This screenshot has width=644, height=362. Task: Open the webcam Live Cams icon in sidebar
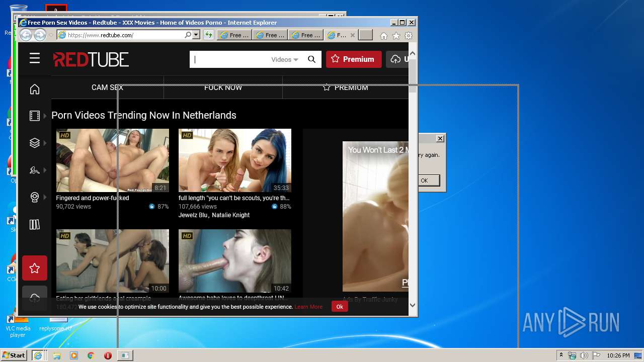point(35,197)
